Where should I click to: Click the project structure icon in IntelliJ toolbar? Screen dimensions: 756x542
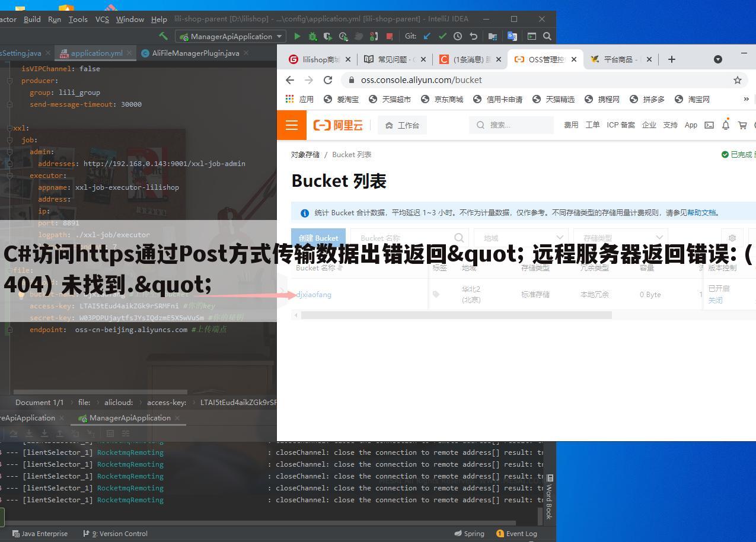pos(492,36)
